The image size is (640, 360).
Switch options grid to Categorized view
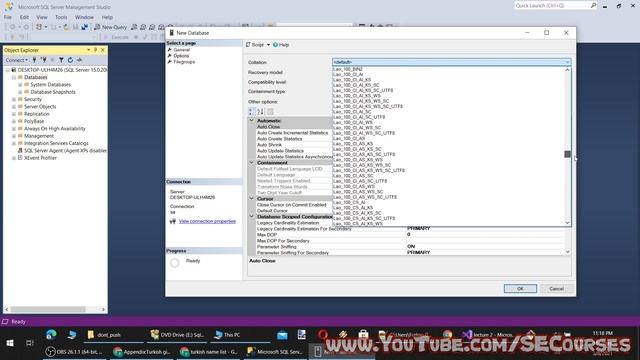point(252,111)
